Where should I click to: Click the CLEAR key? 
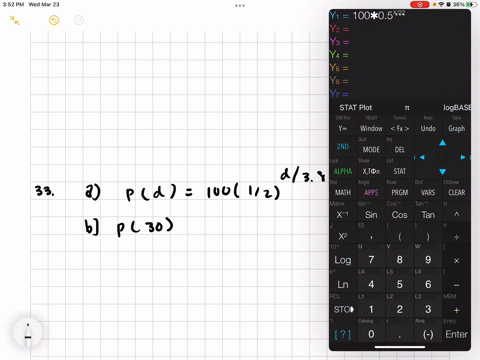(456, 192)
